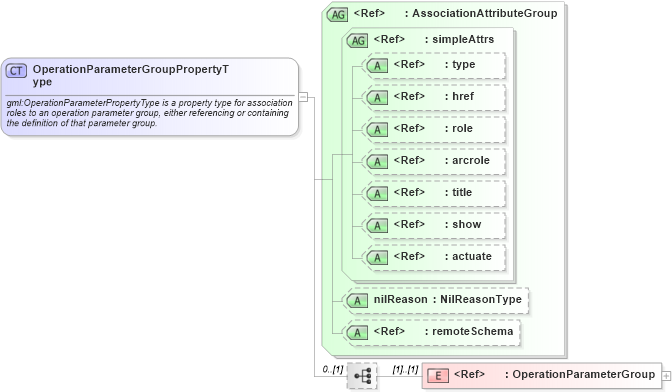This screenshot has height=392, width=672.
Task: Click the attribute icon for role
Action: (x=377, y=129)
